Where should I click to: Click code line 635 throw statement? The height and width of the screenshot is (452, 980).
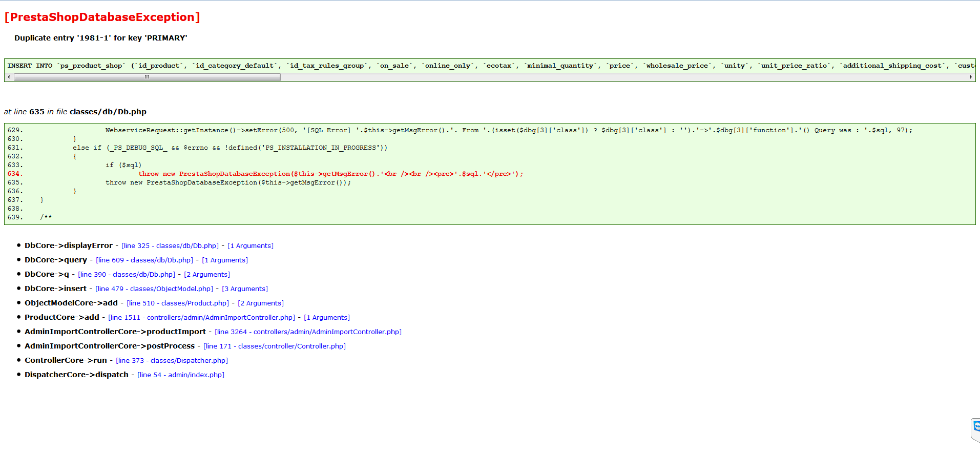pos(228,182)
